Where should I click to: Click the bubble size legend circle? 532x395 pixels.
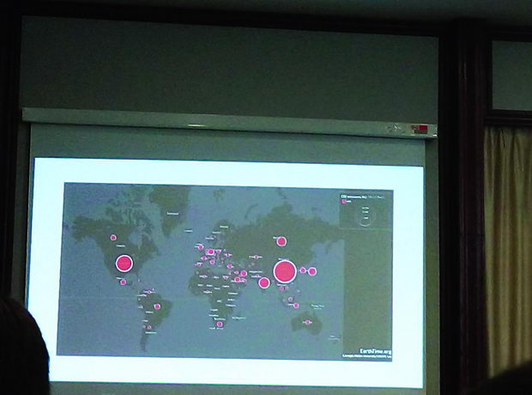[x=366, y=217]
